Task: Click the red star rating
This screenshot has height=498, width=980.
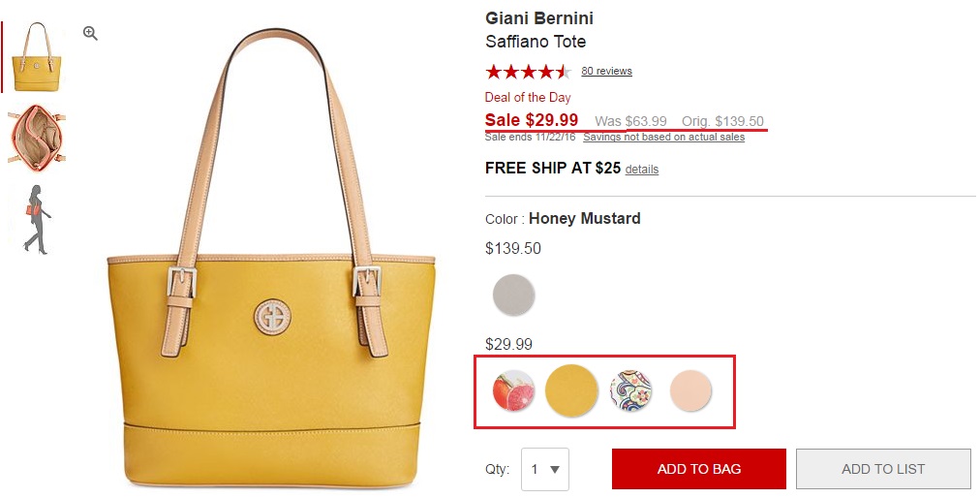Action: tap(528, 71)
